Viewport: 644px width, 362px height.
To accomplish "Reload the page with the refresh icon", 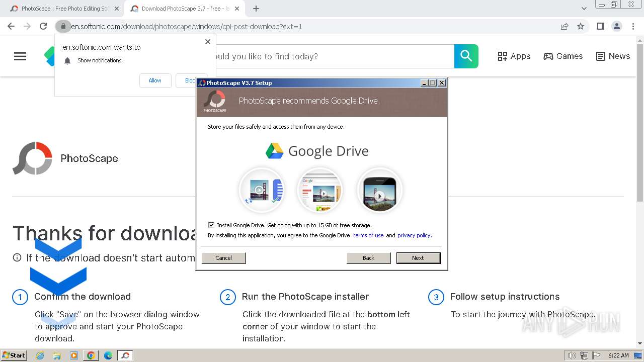I will click(x=43, y=26).
